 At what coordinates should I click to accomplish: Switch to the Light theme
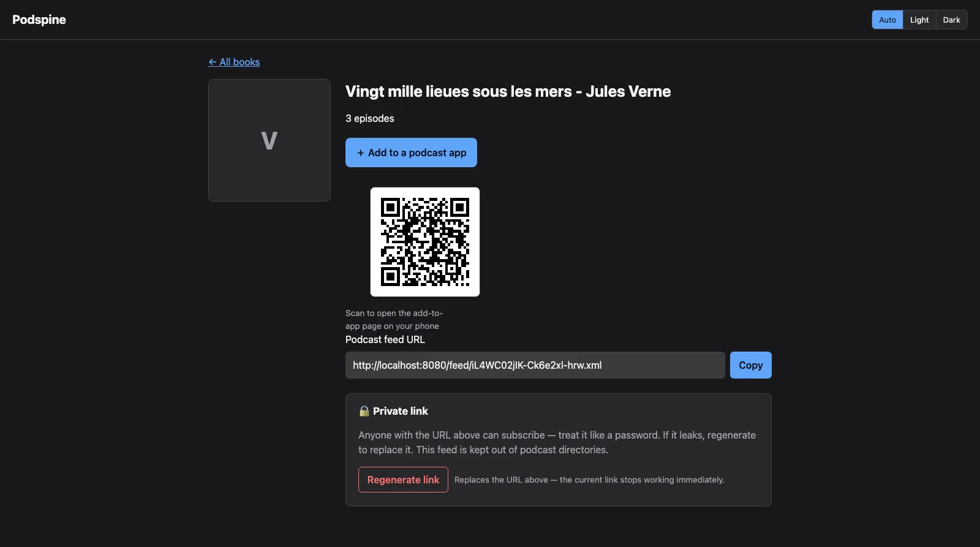(x=919, y=20)
